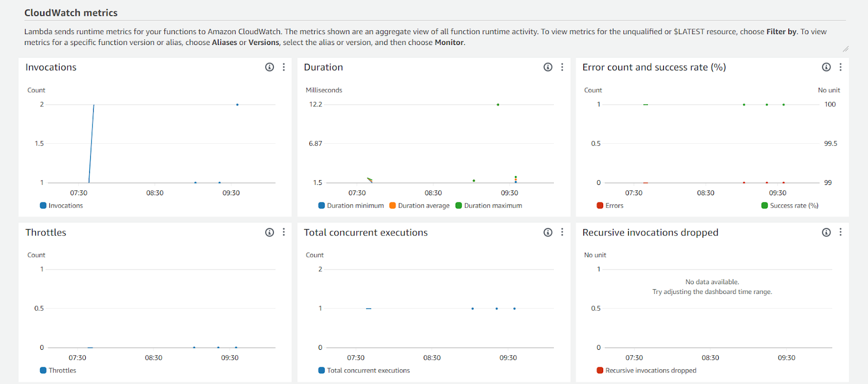Open the Throttles widget actions menu

[284, 232]
